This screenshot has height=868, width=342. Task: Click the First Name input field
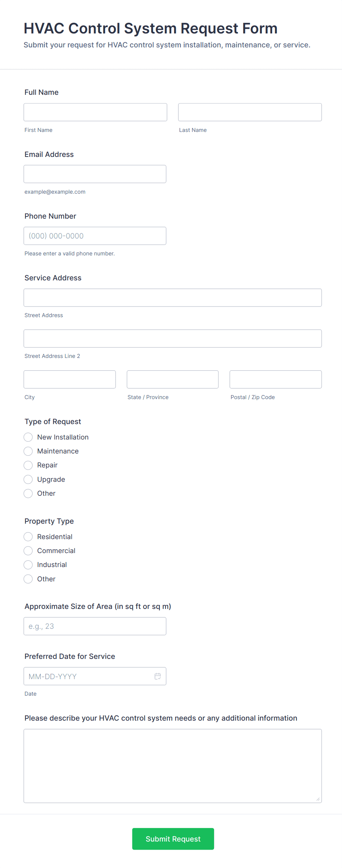[95, 112]
